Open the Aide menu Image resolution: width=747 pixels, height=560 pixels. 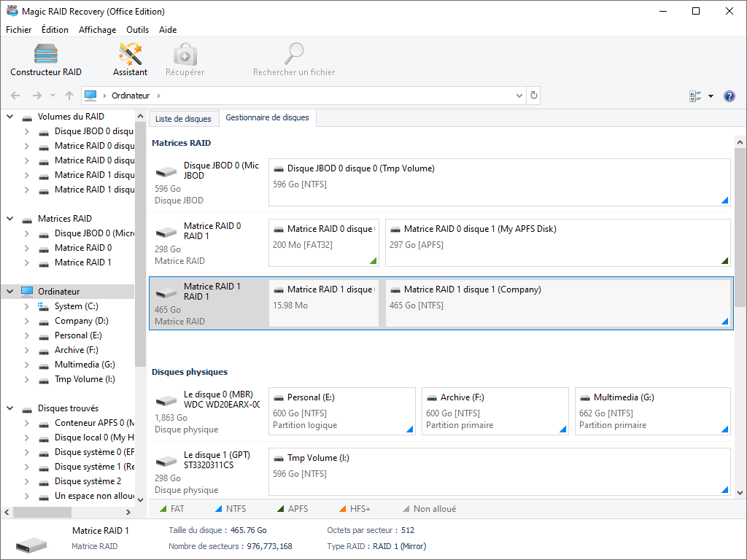168,29
